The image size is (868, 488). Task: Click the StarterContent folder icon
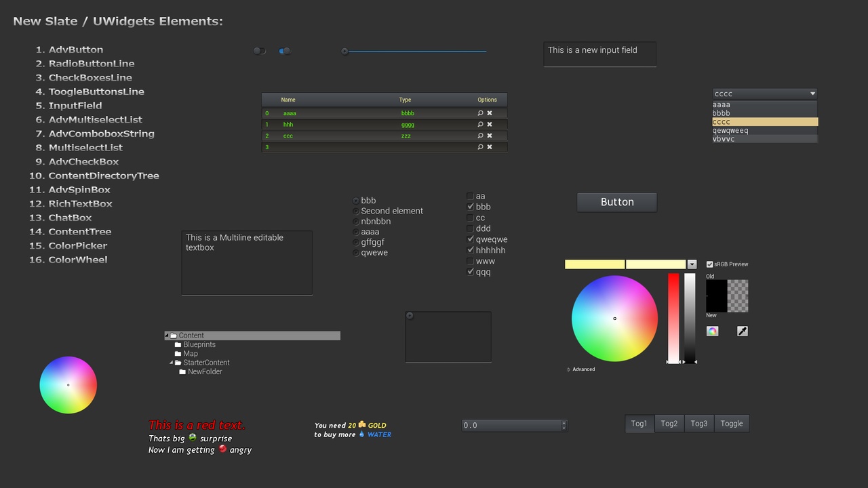(x=178, y=363)
